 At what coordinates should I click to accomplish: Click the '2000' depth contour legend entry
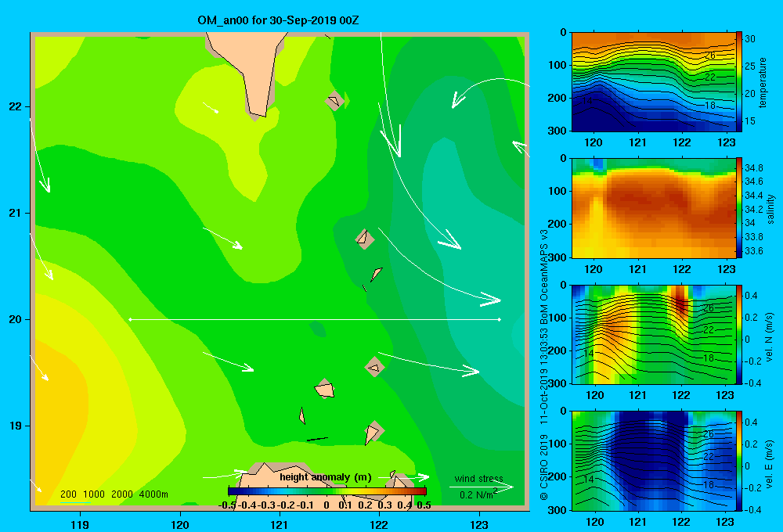tap(122, 494)
